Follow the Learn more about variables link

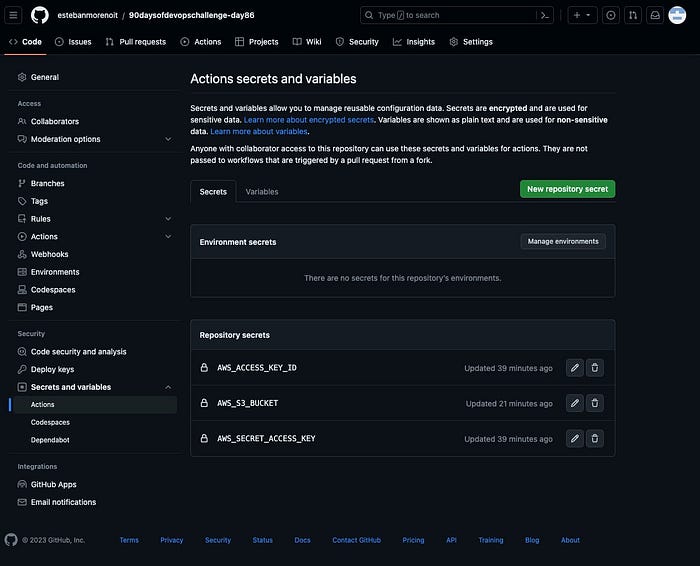[x=259, y=132]
